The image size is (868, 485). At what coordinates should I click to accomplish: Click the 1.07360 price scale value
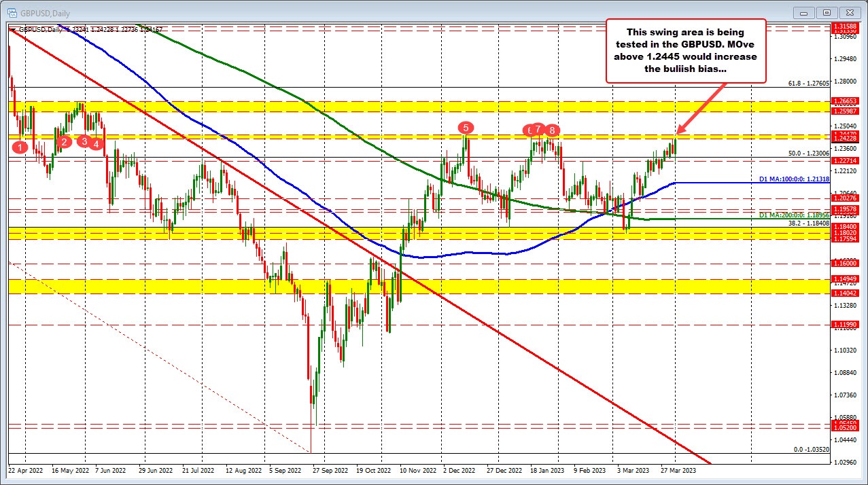(x=845, y=395)
